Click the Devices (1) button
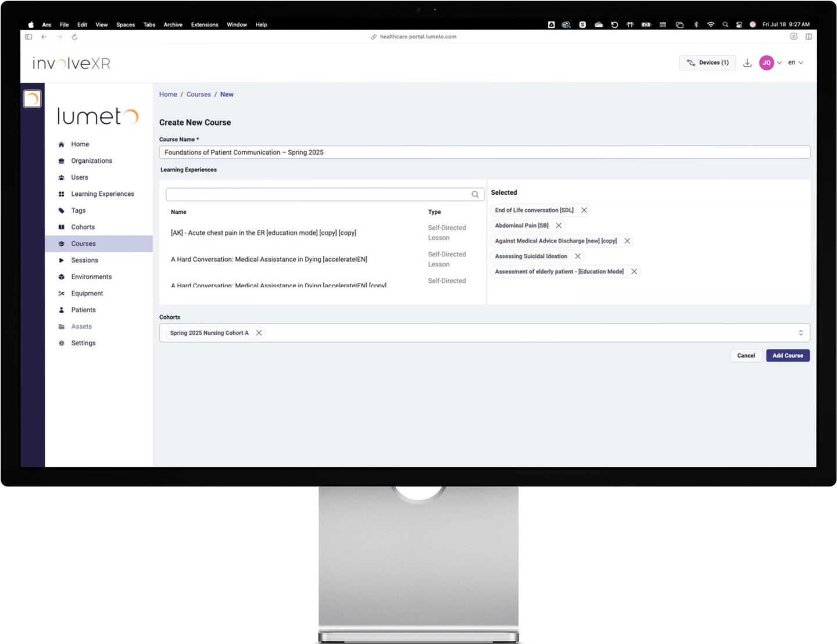 click(707, 63)
